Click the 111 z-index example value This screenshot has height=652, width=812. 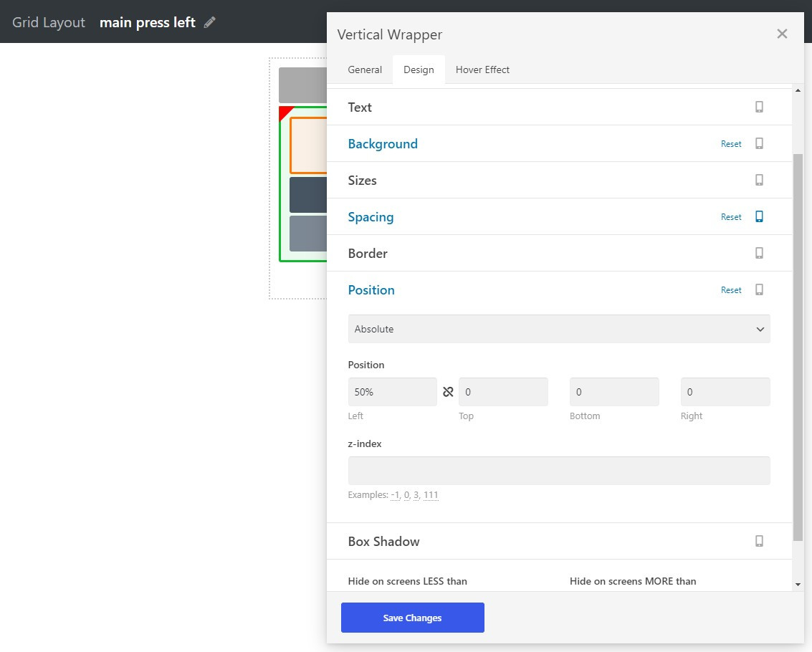click(x=431, y=495)
